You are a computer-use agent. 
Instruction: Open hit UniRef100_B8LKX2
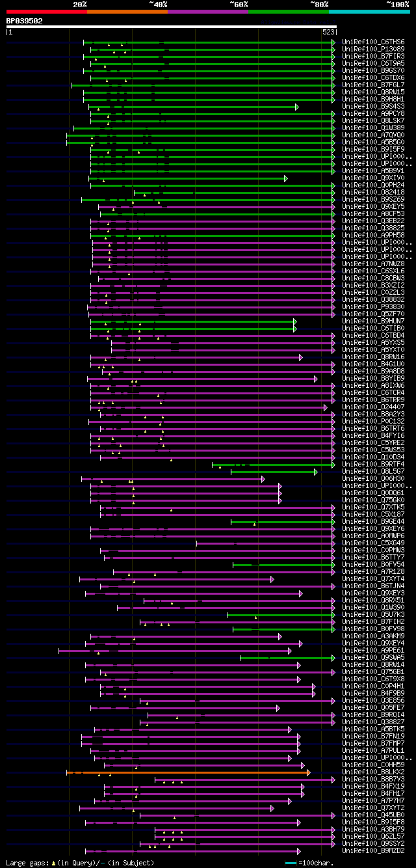point(373,772)
